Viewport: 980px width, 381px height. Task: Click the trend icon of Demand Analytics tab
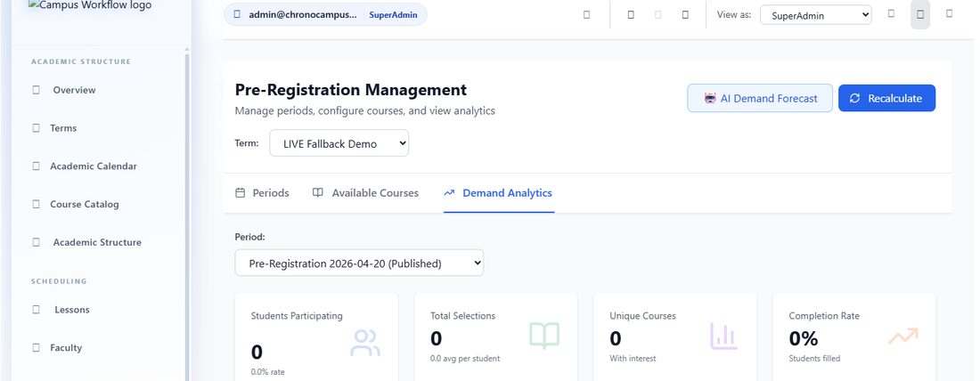[x=449, y=193]
